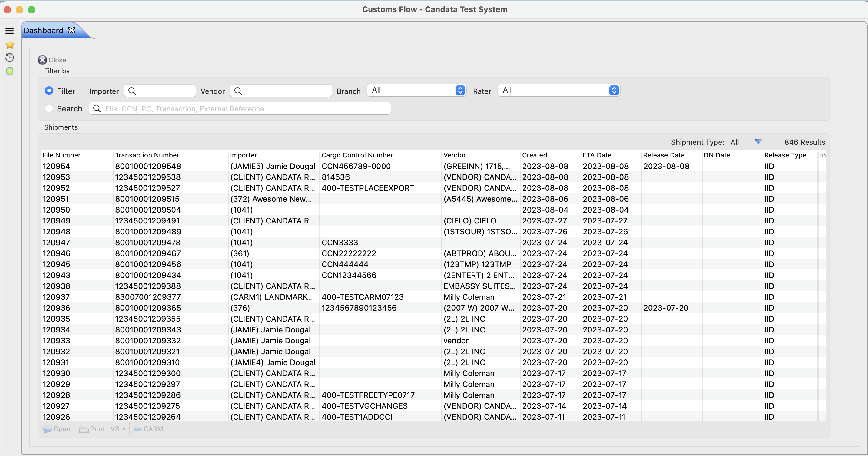
Task: Click importer (372) Awesome New...
Action: [x=271, y=199]
